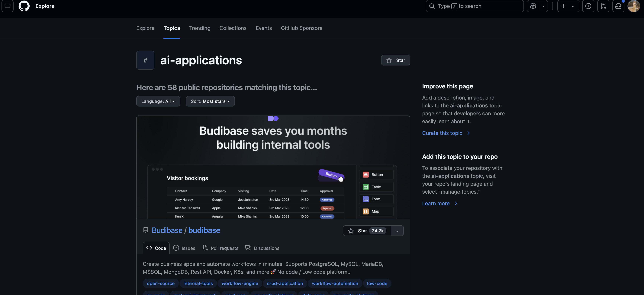Click the Explore header title
This screenshot has width=644, height=295.
click(45, 6)
